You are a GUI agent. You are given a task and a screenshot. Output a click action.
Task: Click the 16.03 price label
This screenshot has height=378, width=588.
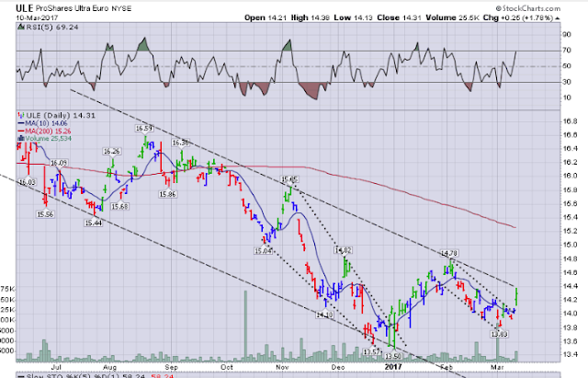point(27,182)
